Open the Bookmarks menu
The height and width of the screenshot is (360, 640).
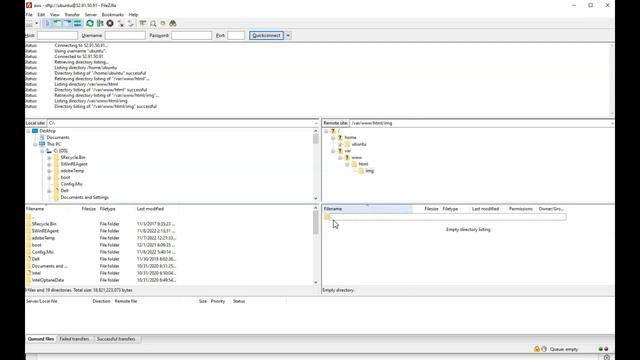coord(112,15)
